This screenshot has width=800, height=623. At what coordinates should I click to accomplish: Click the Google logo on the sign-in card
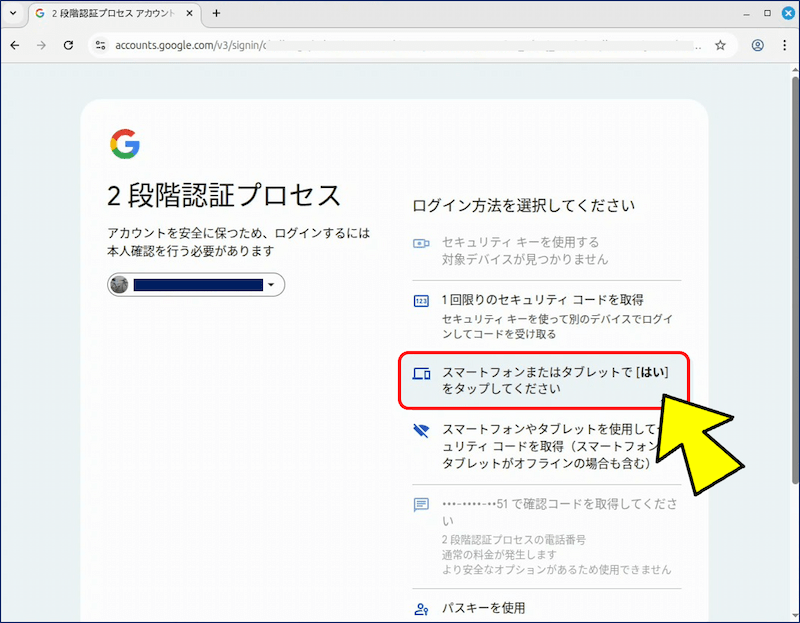tap(125, 145)
